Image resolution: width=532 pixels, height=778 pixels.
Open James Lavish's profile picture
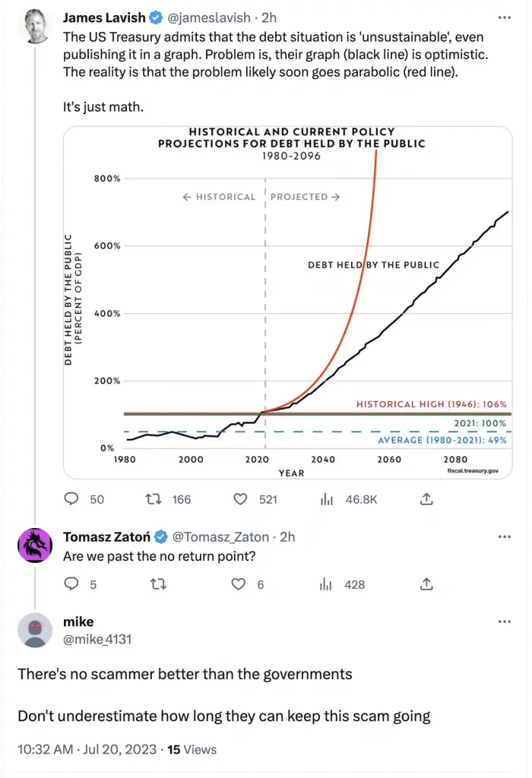[x=35, y=27]
